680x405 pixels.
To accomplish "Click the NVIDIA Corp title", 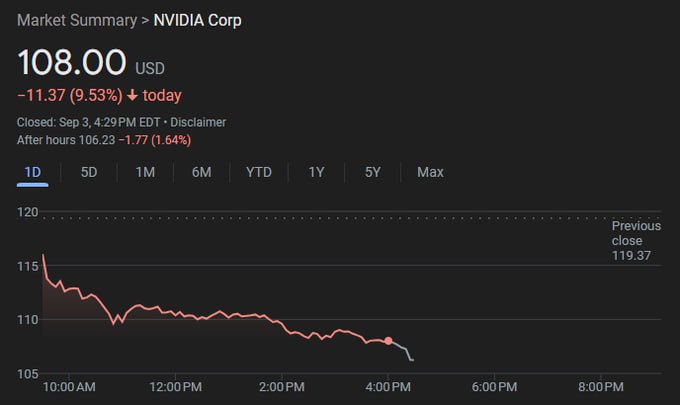I will [197, 20].
